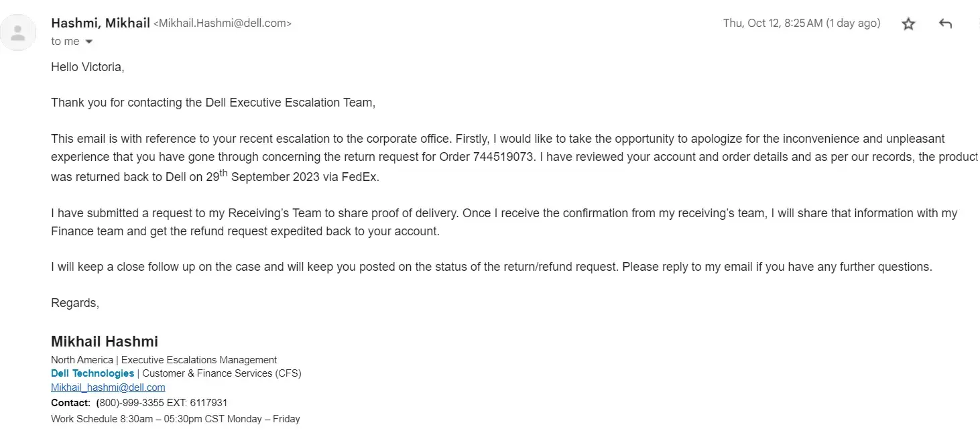Click the word 'FedEx' in the message
Viewport: 980px width, 433px height.
[x=363, y=178]
